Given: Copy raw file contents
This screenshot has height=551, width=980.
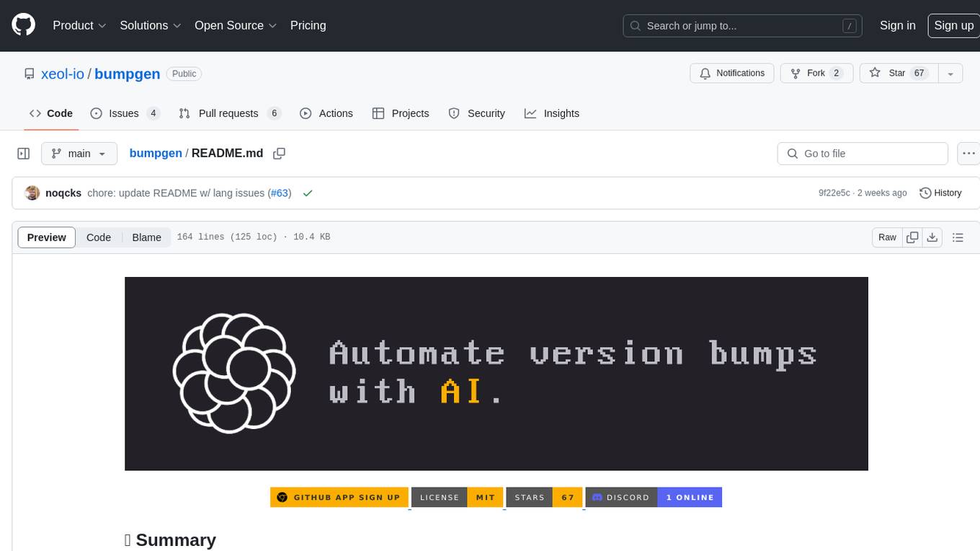Looking at the screenshot, I should point(912,237).
